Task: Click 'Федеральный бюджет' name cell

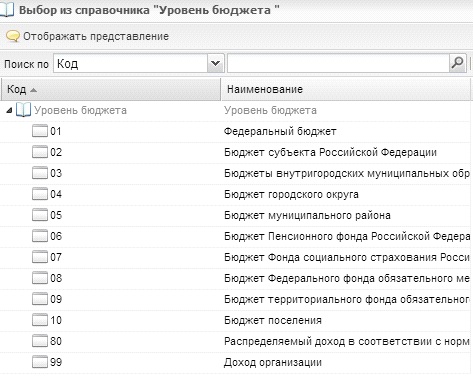Action: click(280, 131)
